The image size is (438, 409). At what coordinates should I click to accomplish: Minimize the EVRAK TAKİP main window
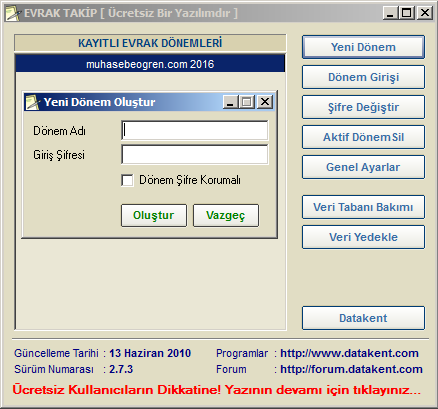390,13
